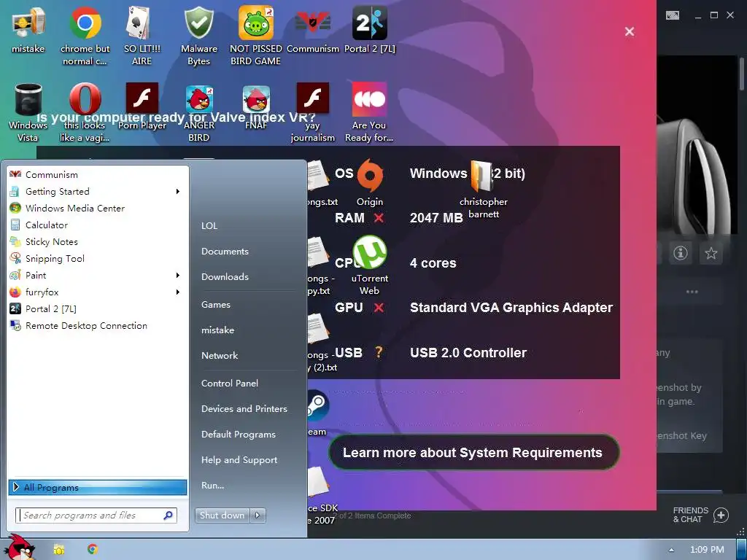This screenshot has width=747, height=560.
Task: Open Control Panel from Start menu
Action: click(230, 383)
